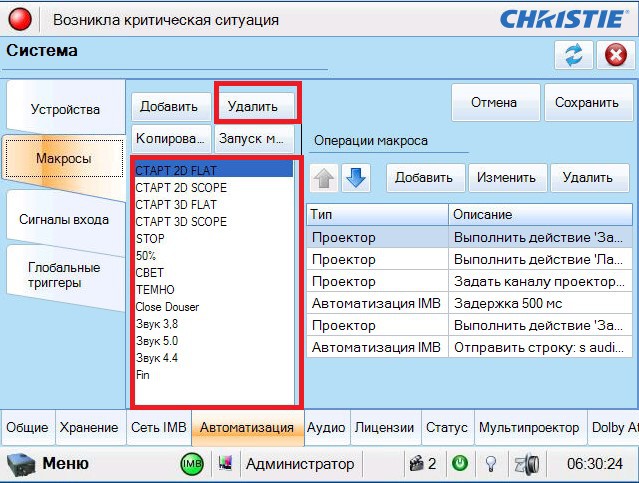Open the Сигналы входа side tab
The width and height of the screenshot is (639, 483).
coord(64,220)
